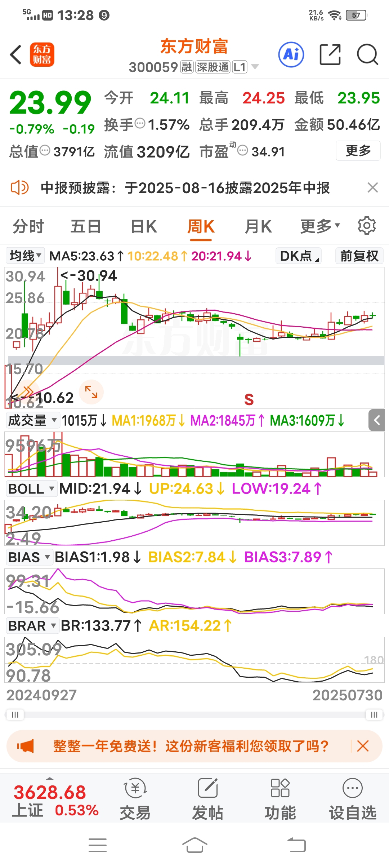
Task: Tap the fullscreen expand chart icon
Action: coord(91,392)
